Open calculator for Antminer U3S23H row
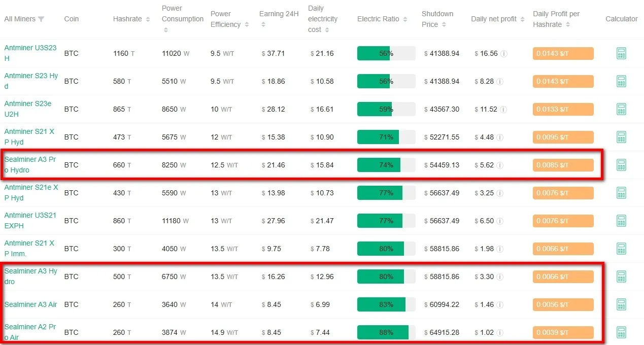This screenshot has height=345, width=644. (621, 53)
